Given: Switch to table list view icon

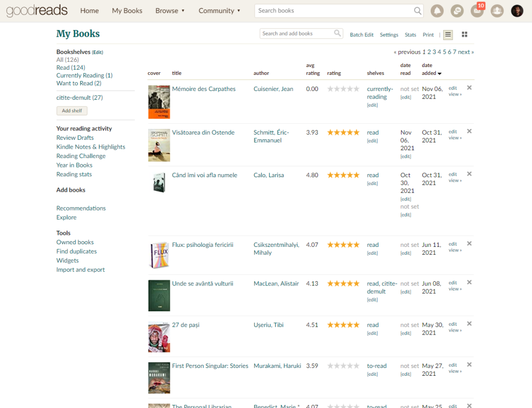Looking at the screenshot, I should [448, 35].
